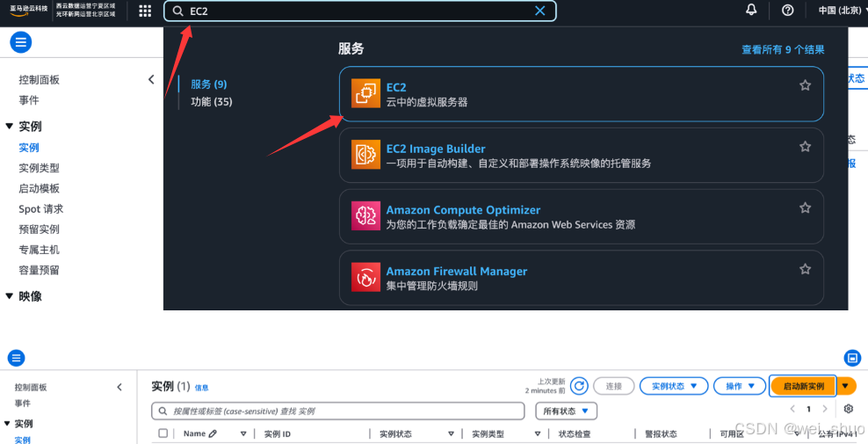Go to the previous instances page

792,409
